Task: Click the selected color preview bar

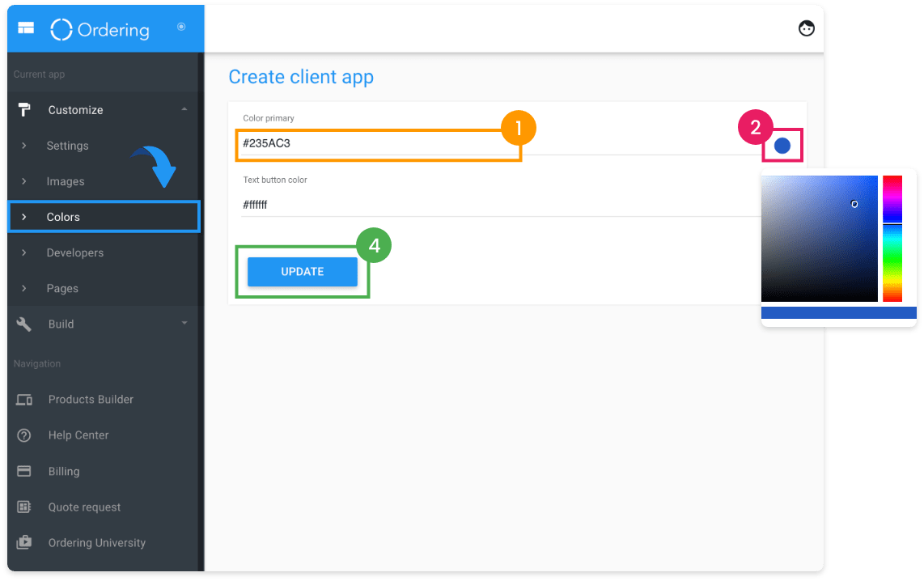Action: coord(838,313)
